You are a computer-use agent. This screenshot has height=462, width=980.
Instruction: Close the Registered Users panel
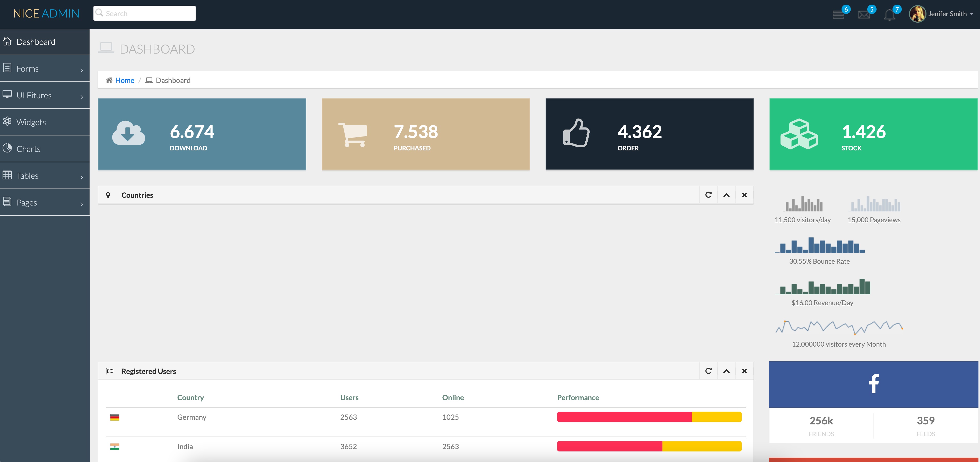744,371
